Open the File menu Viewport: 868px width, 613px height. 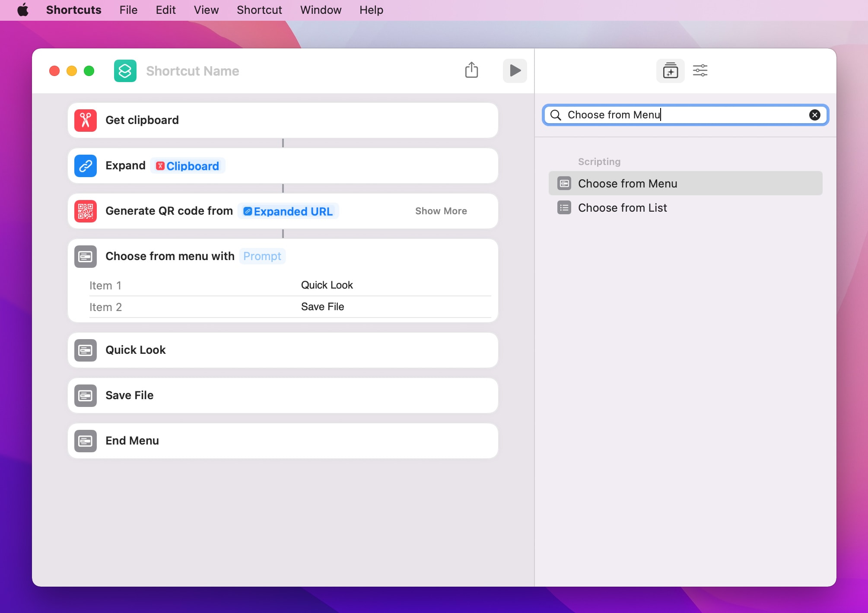click(x=128, y=10)
